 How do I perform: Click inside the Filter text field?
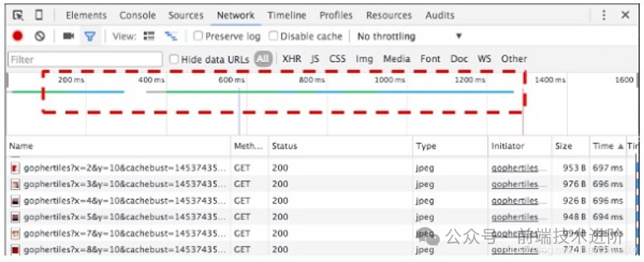click(x=85, y=59)
